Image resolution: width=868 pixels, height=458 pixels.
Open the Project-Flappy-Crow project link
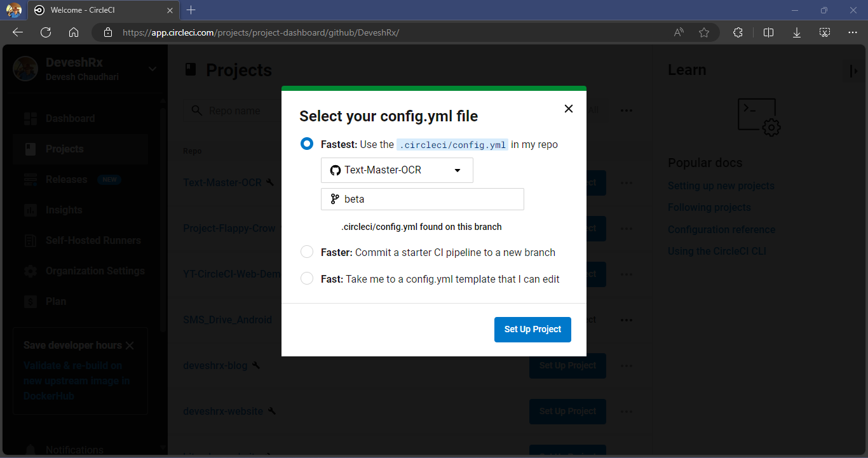pos(229,228)
